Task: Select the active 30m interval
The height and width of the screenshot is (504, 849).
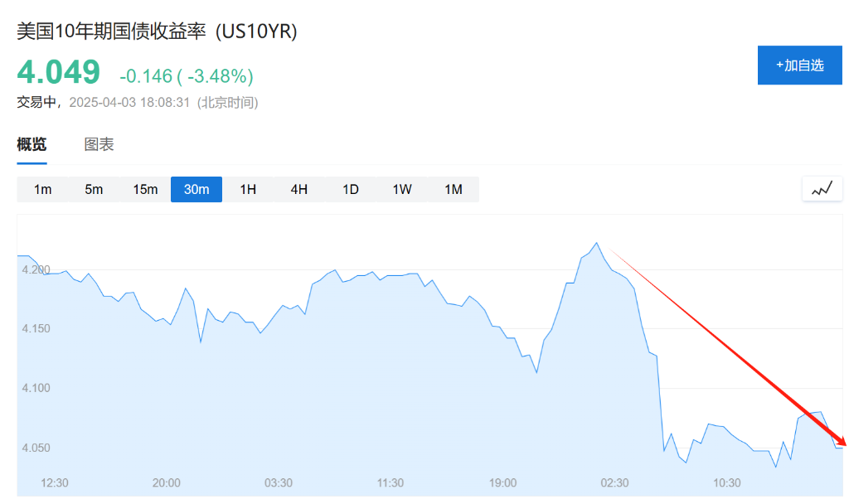Action: [x=196, y=189]
